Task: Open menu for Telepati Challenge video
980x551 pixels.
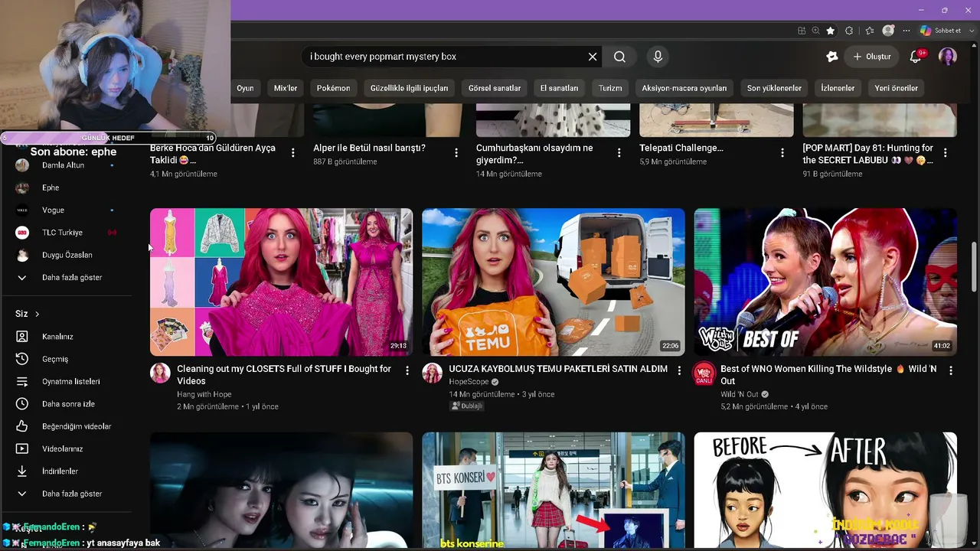Action: coord(782,153)
